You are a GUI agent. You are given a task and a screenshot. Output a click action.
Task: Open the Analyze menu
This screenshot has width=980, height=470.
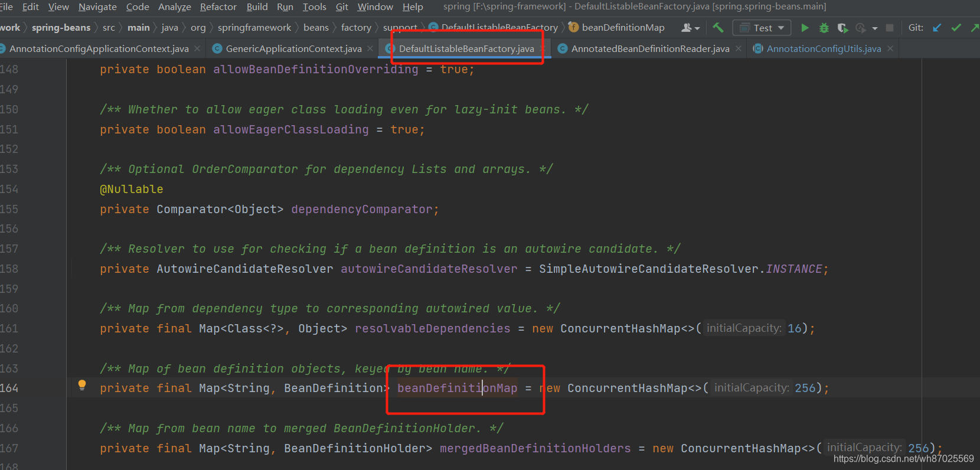click(175, 7)
